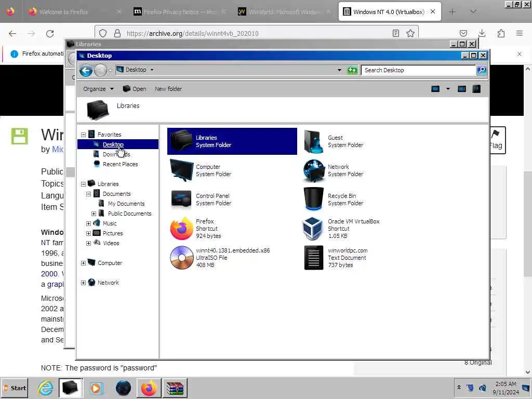
Task: Toggle the preview pane icon
Action: coord(462,89)
